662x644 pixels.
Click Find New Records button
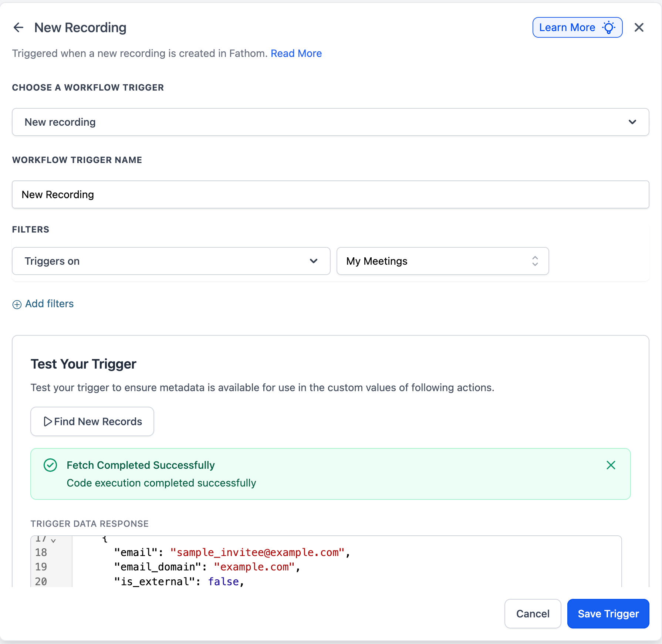tap(92, 421)
